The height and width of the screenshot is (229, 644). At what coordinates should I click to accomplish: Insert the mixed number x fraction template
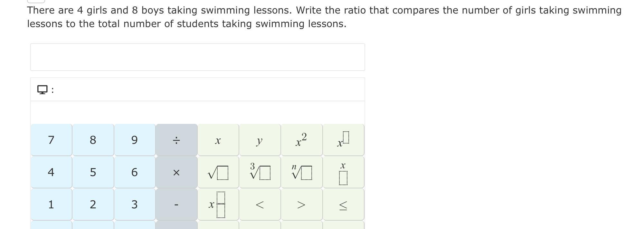pyautogui.click(x=218, y=204)
